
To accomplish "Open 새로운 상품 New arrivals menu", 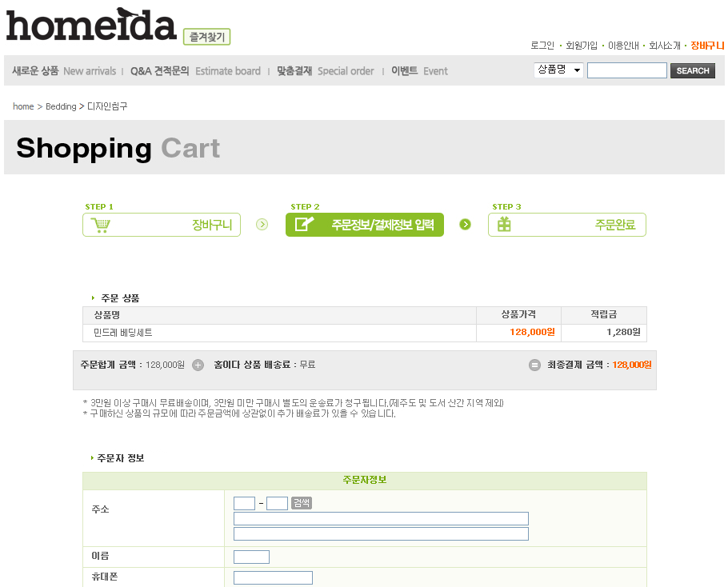I will click(x=64, y=71).
